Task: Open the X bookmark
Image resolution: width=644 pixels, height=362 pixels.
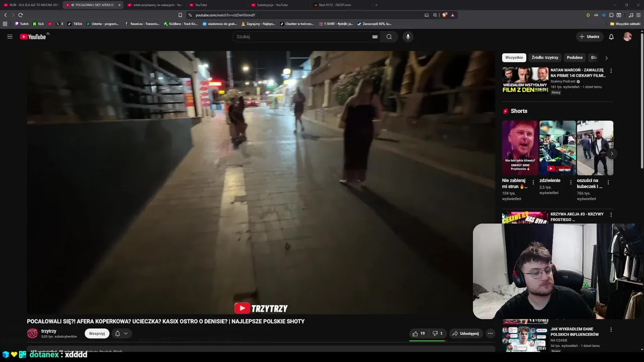Action: [x=60, y=24]
